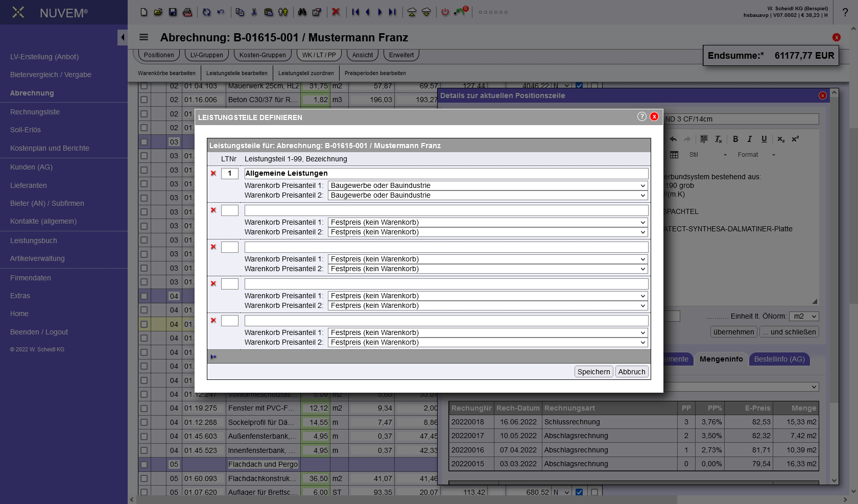Click the green arrow notification icon
858x504 pixels.
[460, 11]
